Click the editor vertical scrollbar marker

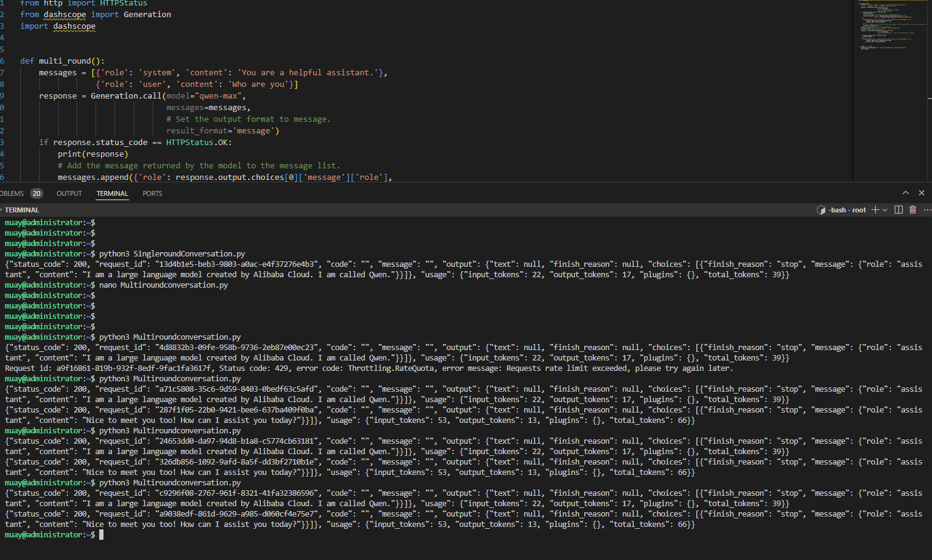930,99
